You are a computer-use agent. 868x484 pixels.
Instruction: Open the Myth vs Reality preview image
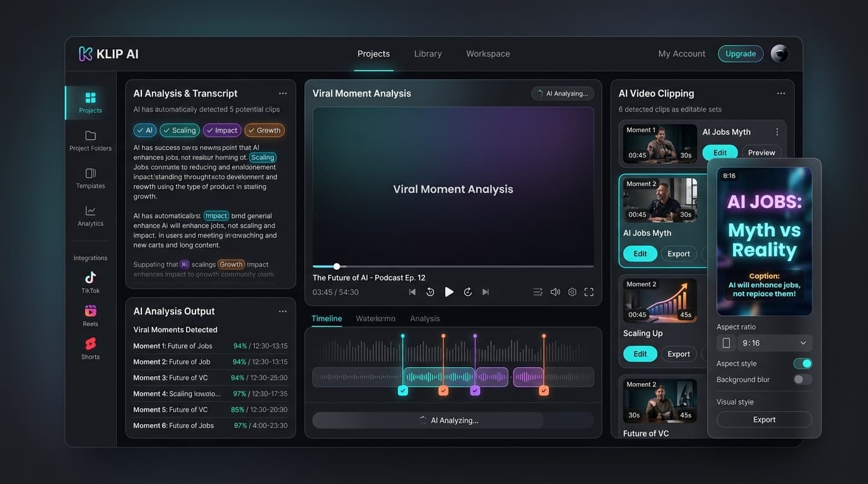tap(764, 241)
